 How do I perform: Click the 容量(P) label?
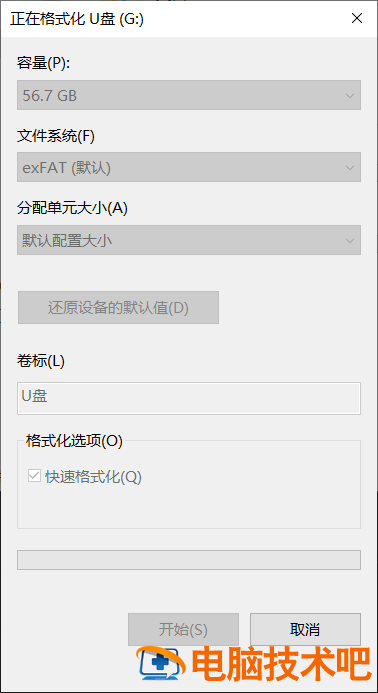coord(44,63)
